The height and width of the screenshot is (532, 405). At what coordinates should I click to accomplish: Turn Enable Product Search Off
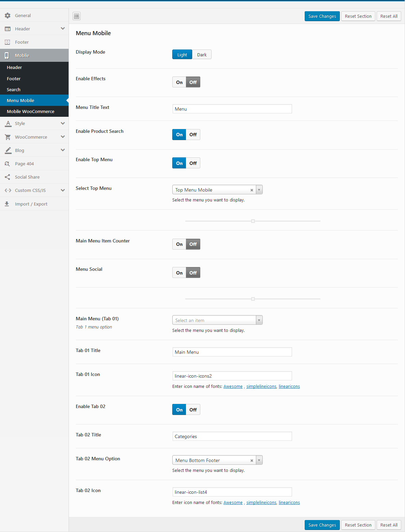(x=193, y=135)
